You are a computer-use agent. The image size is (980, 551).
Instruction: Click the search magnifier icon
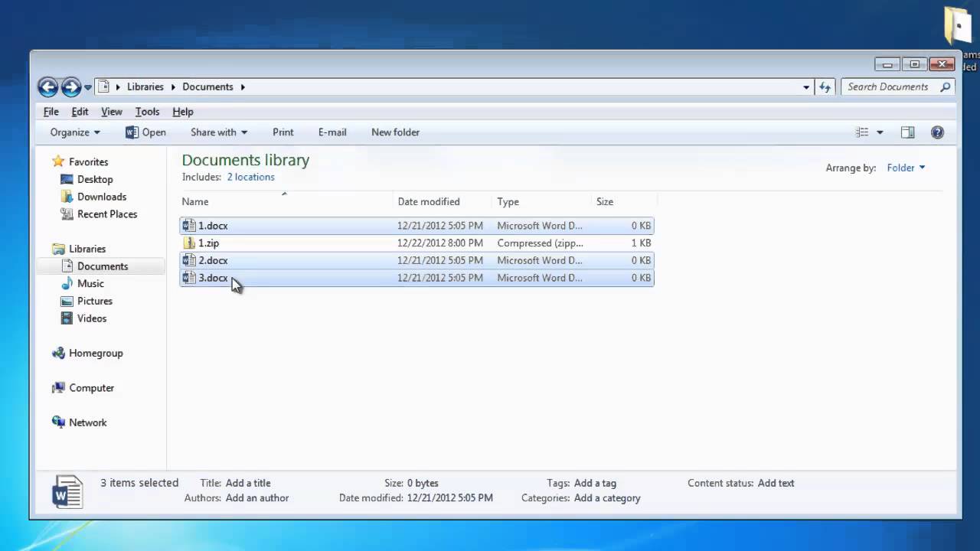(946, 87)
